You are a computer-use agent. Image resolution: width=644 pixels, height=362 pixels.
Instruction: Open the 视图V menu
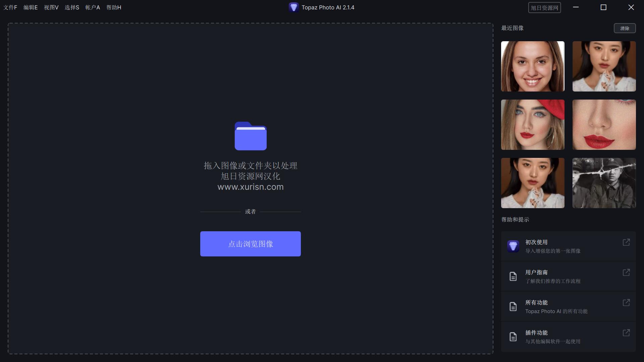(x=51, y=7)
